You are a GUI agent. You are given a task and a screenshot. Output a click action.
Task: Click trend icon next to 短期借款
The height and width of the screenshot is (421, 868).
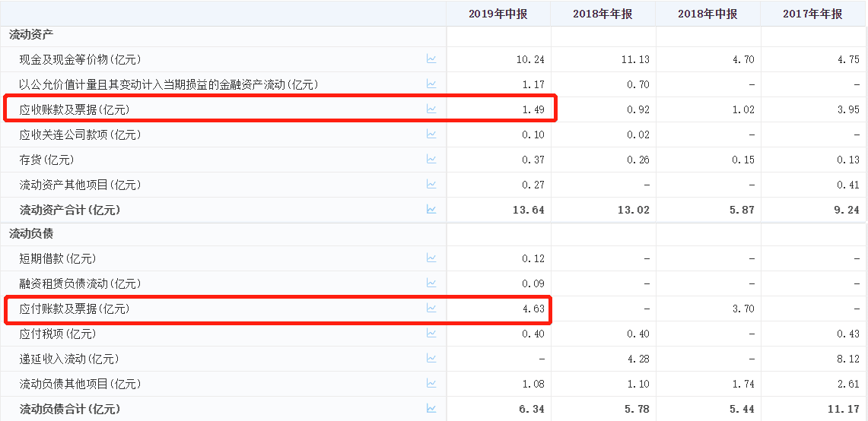point(431,258)
